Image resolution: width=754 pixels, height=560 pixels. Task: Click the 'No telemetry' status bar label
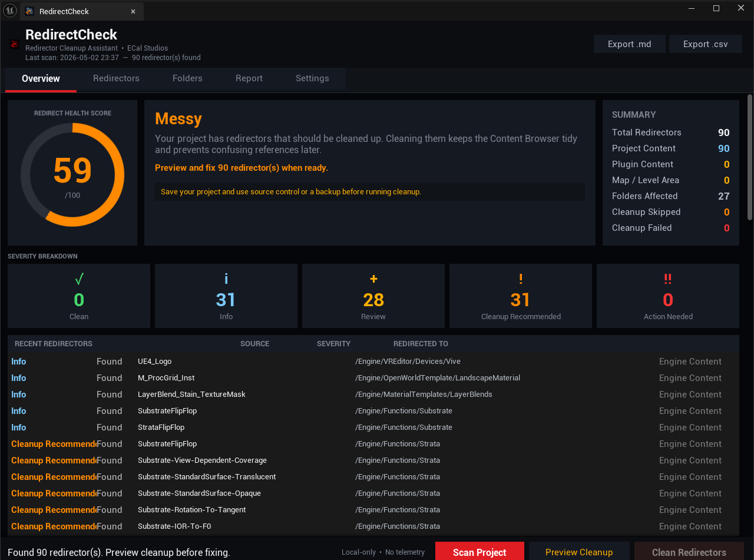[x=405, y=552]
